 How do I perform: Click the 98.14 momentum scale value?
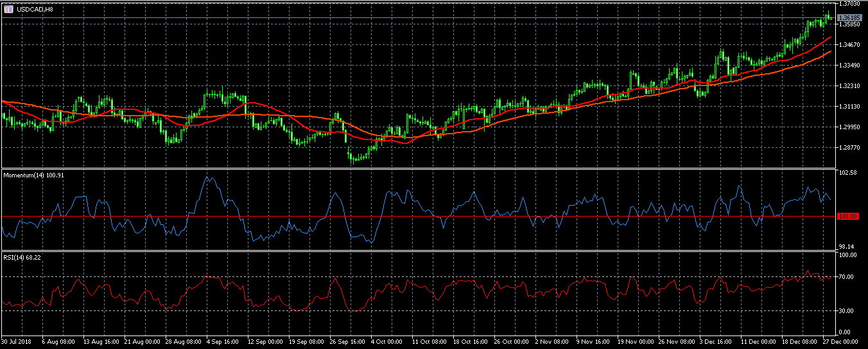848,246
